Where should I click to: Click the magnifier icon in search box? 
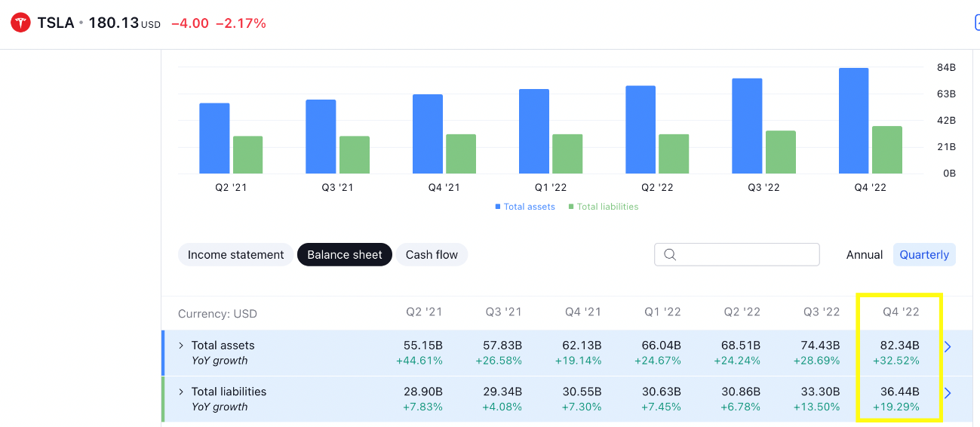(x=669, y=255)
